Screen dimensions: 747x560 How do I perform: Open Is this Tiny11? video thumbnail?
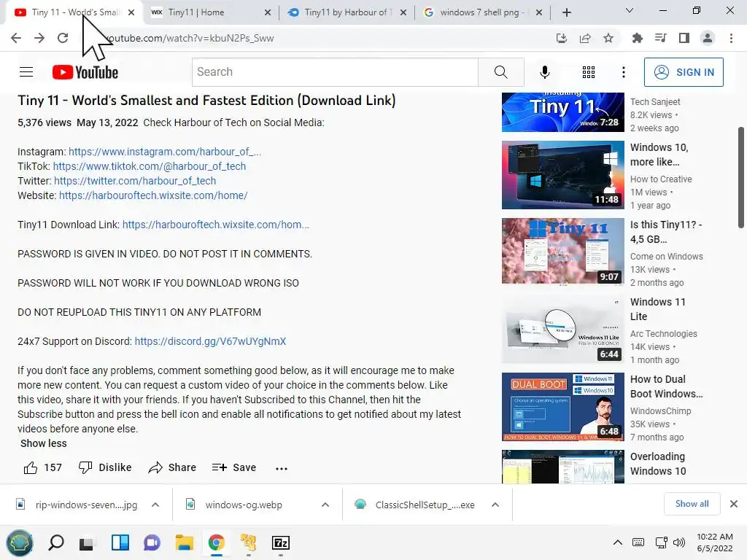coord(562,252)
